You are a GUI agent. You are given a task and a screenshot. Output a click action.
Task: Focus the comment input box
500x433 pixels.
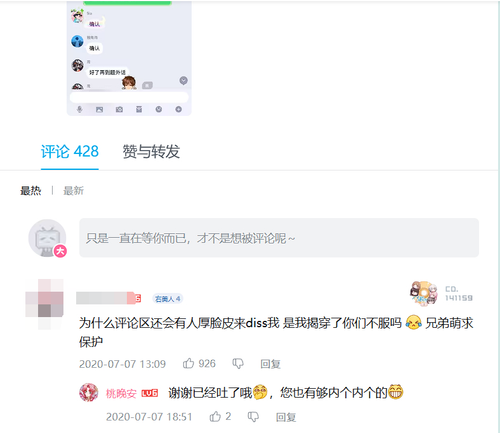tap(279, 238)
